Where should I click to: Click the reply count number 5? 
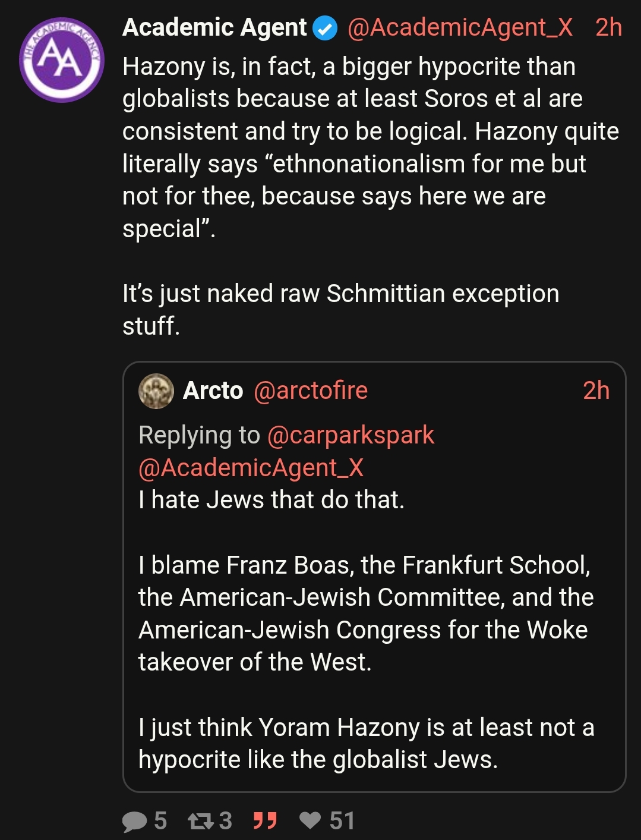[x=160, y=821]
